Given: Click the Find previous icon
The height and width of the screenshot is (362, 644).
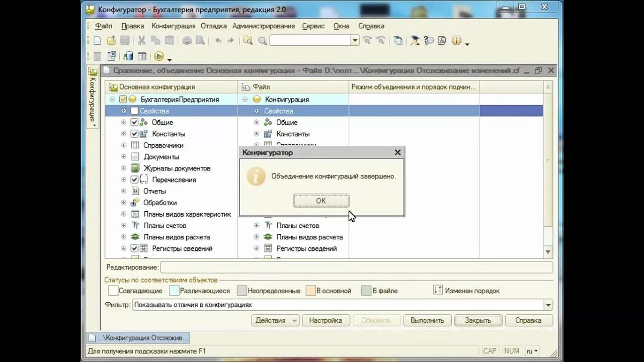Looking at the screenshot, I should pyautogui.click(x=381, y=41).
